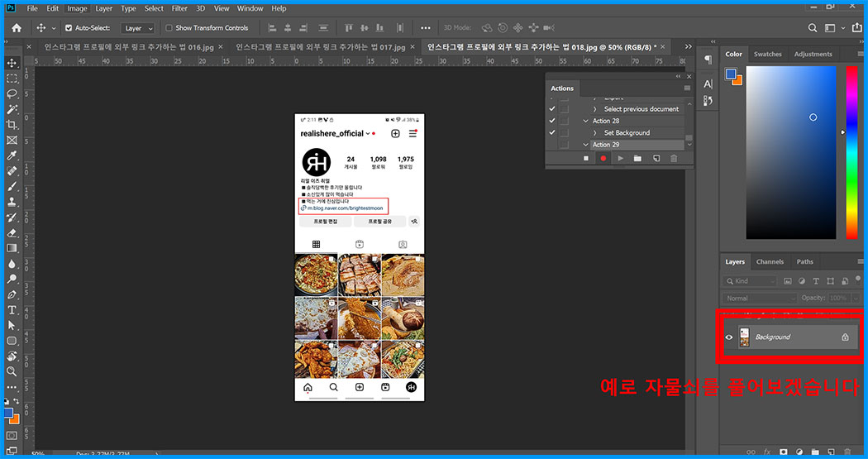This screenshot has width=868, height=459.
Task: Open the layer Kind filter dropdown
Action: (x=750, y=281)
